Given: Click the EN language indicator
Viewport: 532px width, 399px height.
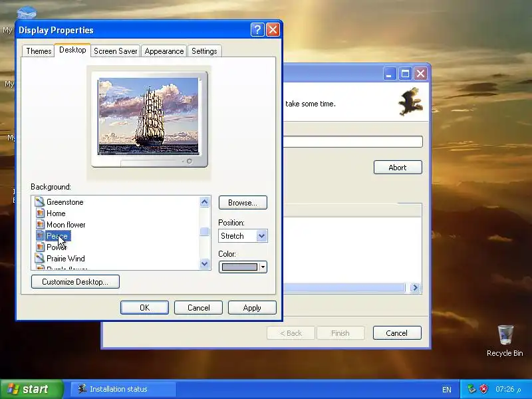Looking at the screenshot, I should point(447,390).
